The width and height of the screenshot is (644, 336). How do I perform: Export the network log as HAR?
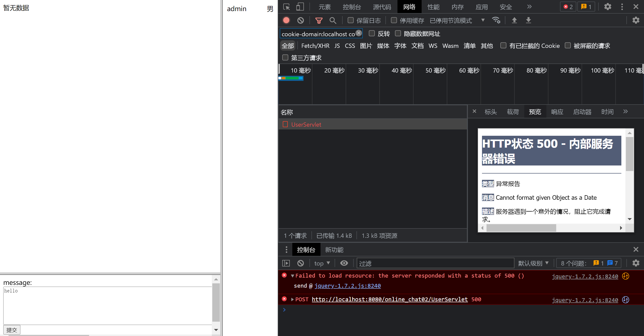(x=528, y=20)
